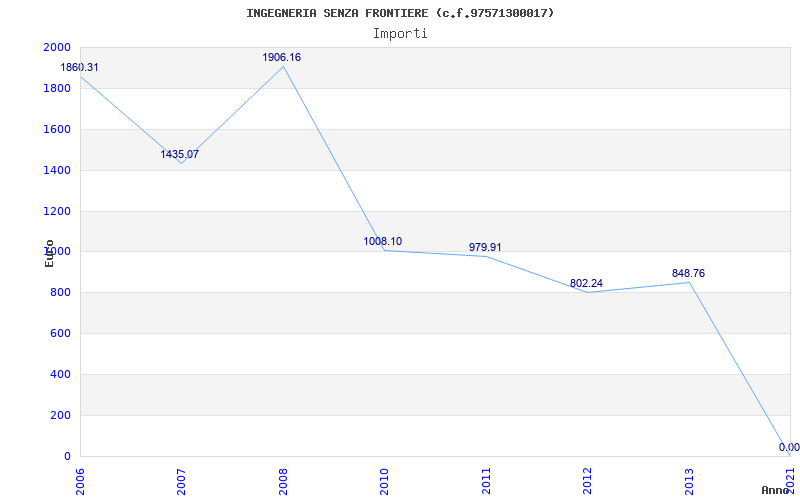Click data label 1008.10
Image resolution: width=800 pixels, height=500 pixels.
(383, 241)
